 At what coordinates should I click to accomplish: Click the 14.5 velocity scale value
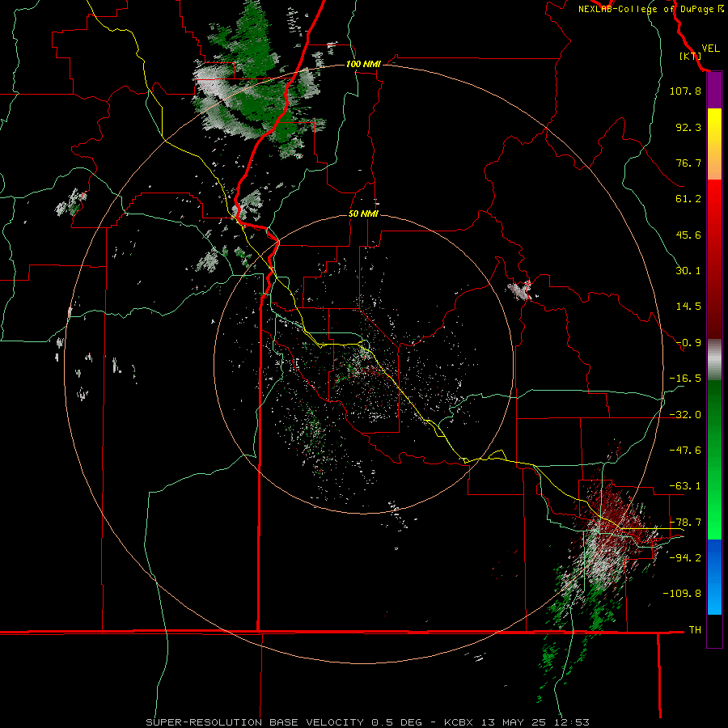tap(688, 307)
